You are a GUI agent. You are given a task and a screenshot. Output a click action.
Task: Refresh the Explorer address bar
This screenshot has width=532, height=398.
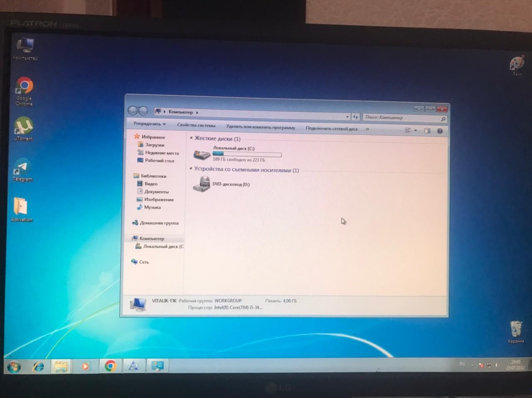pyautogui.click(x=355, y=117)
